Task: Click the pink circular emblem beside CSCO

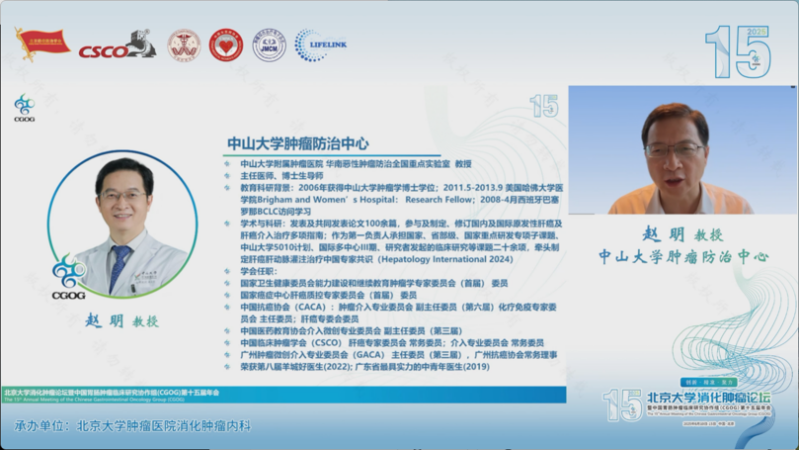Action: (x=183, y=44)
